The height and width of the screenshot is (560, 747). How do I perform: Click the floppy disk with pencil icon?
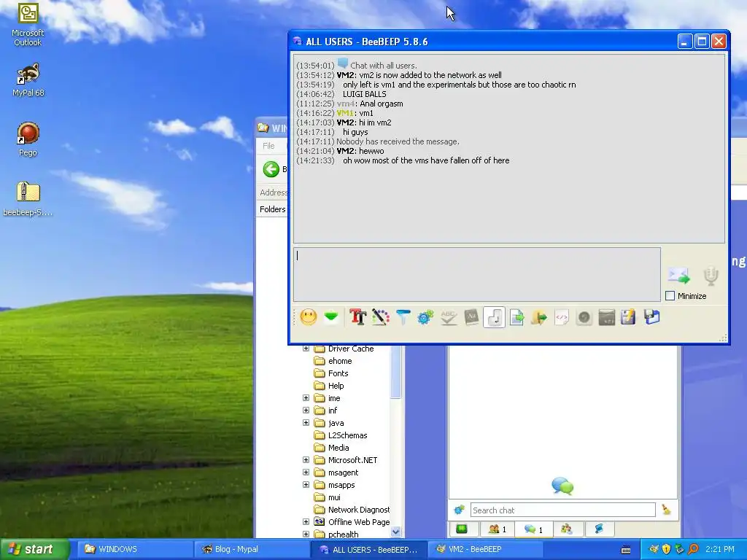click(x=628, y=317)
